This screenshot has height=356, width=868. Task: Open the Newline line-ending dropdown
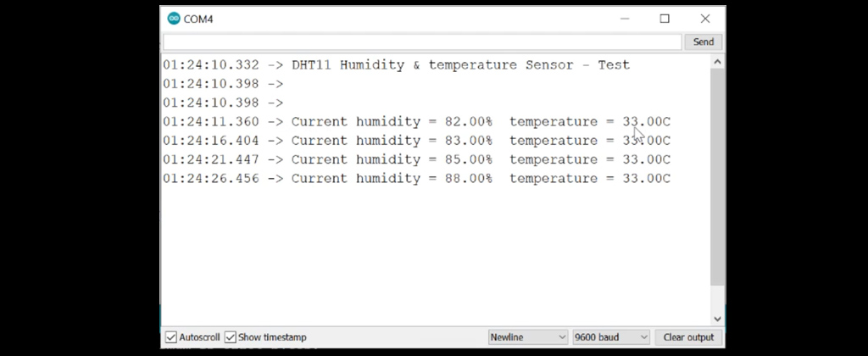pos(528,337)
